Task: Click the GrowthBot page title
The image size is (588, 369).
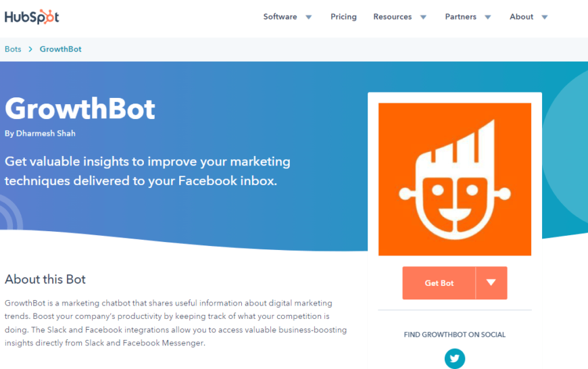Action: coord(80,109)
